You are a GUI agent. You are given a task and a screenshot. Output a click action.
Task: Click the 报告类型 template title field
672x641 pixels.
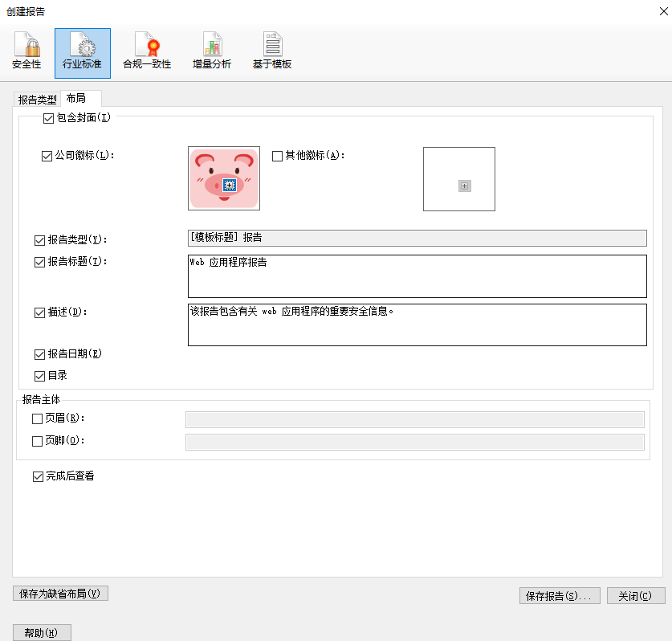pyautogui.click(x=417, y=238)
